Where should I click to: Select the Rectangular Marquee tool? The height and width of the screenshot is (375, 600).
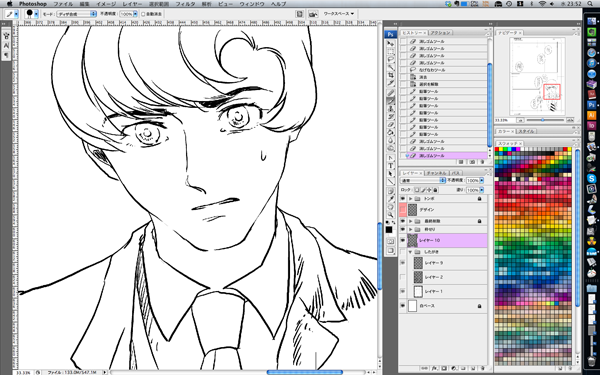click(x=390, y=51)
